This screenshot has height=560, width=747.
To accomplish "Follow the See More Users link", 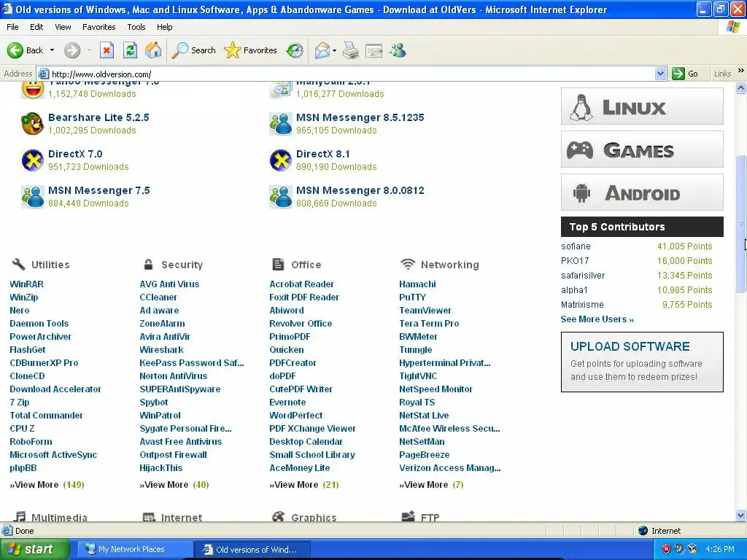I will point(597,319).
